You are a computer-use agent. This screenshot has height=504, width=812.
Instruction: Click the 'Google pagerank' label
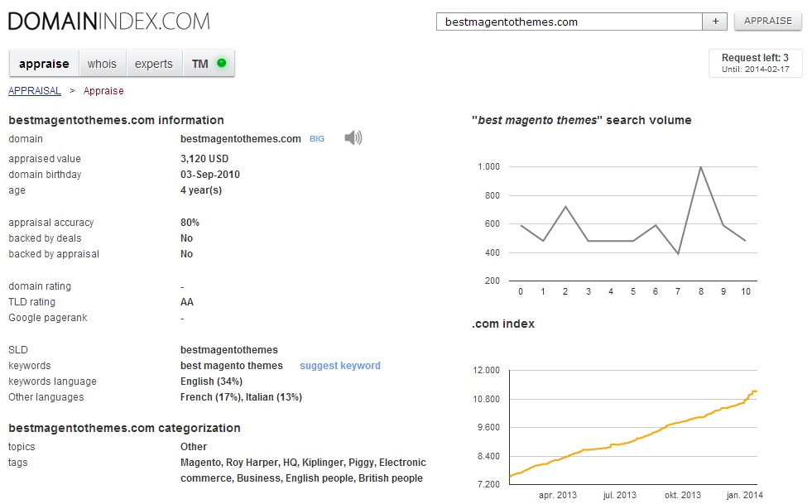coord(48,318)
